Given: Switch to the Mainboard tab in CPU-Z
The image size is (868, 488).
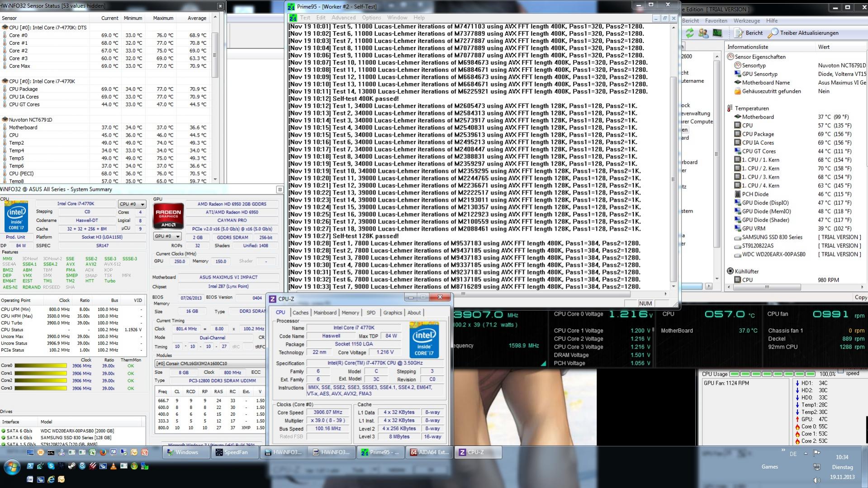Looking at the screenshot, I should click(x=325, y=313).
